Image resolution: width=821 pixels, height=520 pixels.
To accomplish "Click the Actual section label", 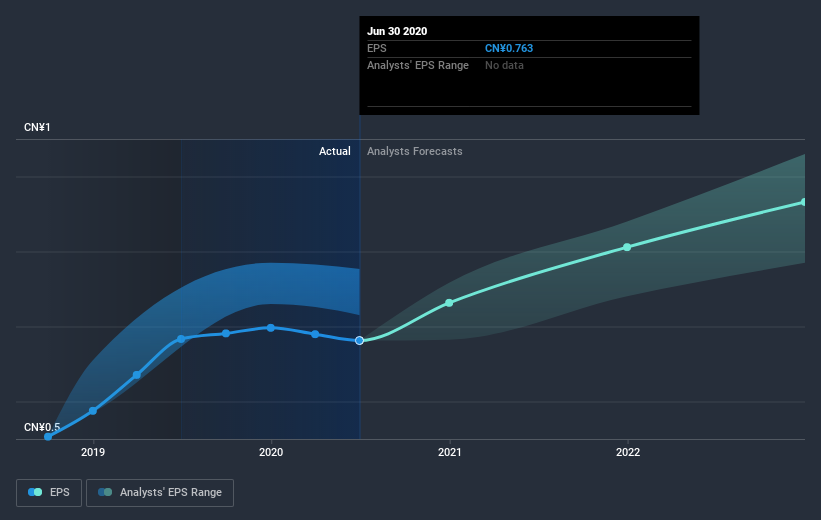I will point(335,151).
